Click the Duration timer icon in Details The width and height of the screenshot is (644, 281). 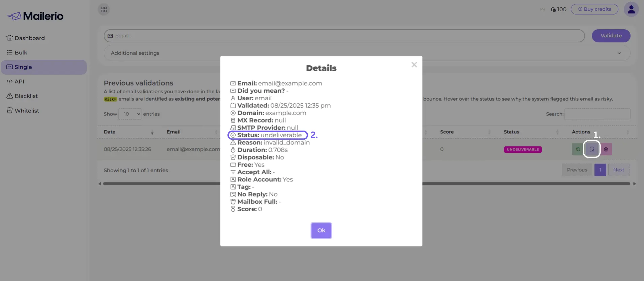[x=233, y=150]
